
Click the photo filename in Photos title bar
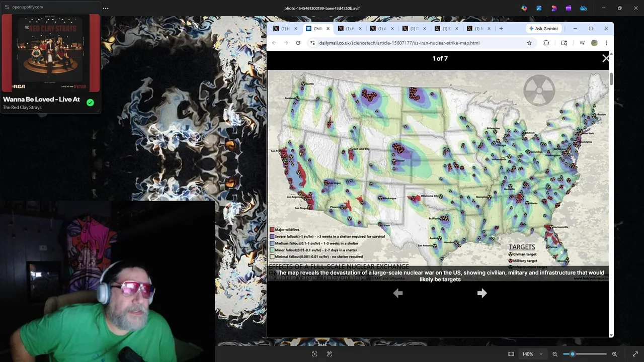point(322,8)
